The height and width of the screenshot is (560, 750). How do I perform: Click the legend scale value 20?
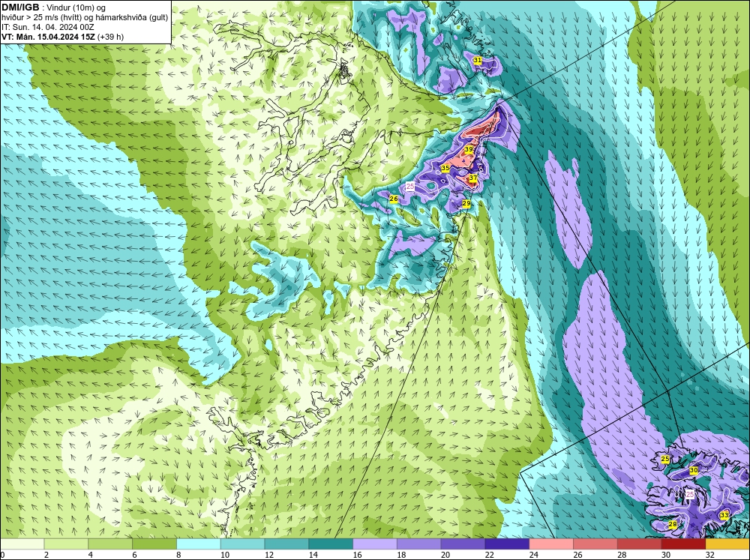(x=445, y=555)
